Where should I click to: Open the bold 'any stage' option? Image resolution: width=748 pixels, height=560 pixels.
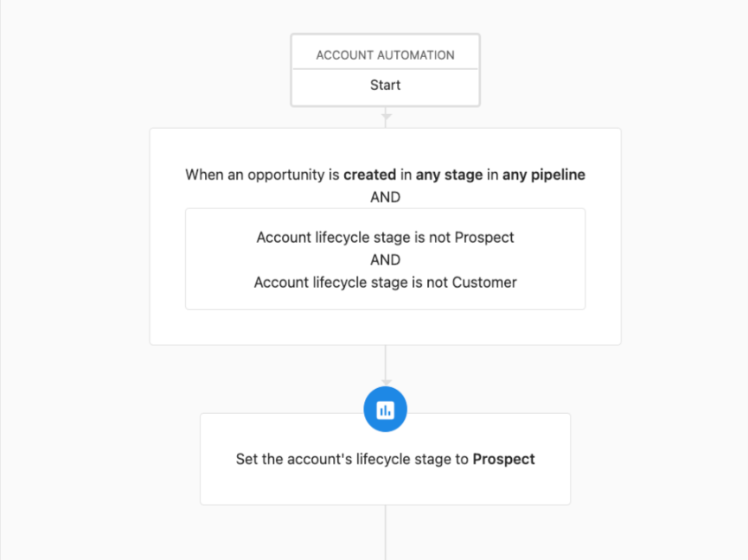[x=449, y=175]
